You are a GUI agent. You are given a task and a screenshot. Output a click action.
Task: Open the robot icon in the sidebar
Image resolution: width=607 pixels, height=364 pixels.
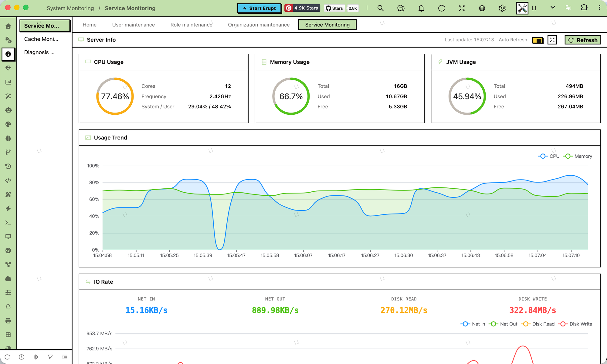(8, 110)
